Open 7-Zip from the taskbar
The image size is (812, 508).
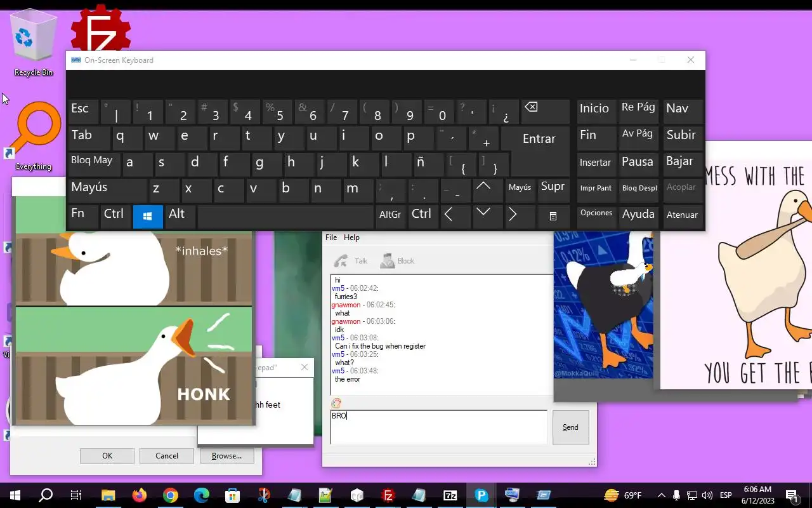point(450,495)
